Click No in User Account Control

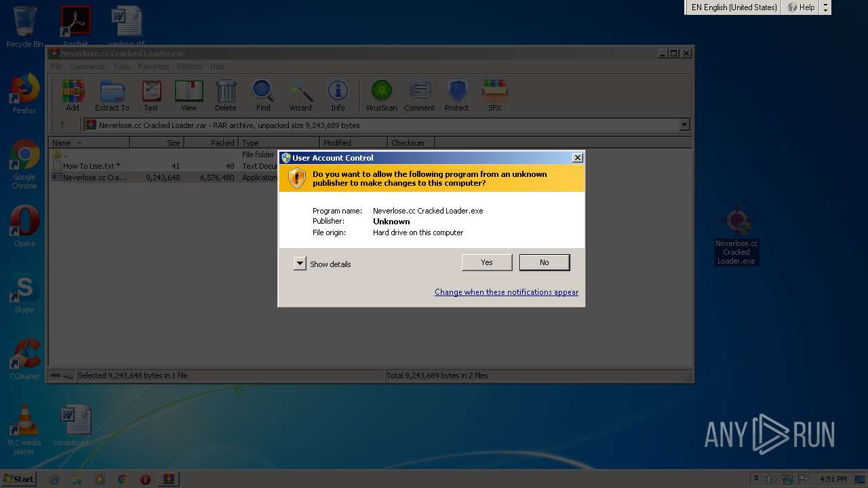(x=545, y=262)
